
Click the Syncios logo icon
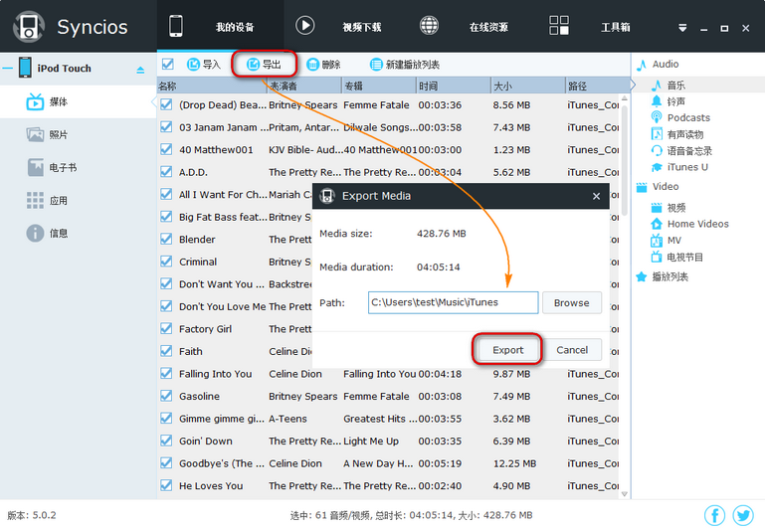[x=29, y=27]
